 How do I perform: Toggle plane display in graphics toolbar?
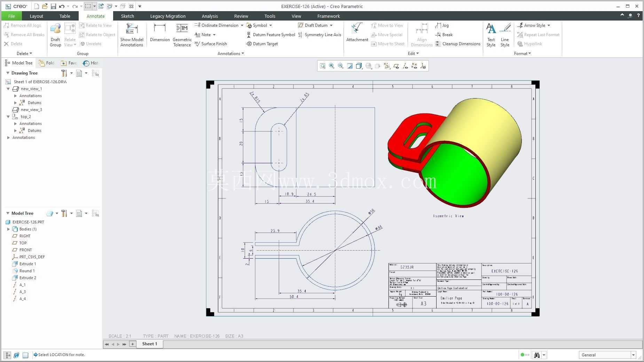396,66
